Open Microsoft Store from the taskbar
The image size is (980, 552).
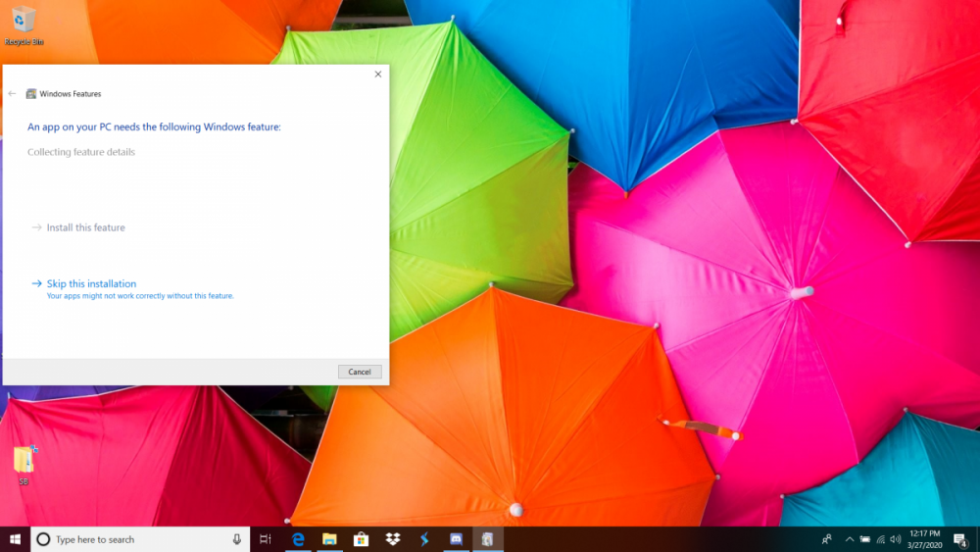click(x=361, y=539)
